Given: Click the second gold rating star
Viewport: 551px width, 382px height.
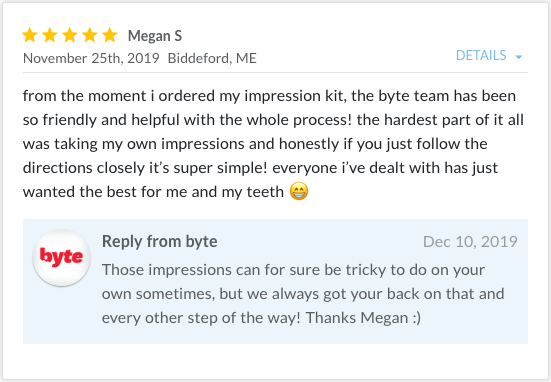Looking at the screenshot, I should coord(50,35).
